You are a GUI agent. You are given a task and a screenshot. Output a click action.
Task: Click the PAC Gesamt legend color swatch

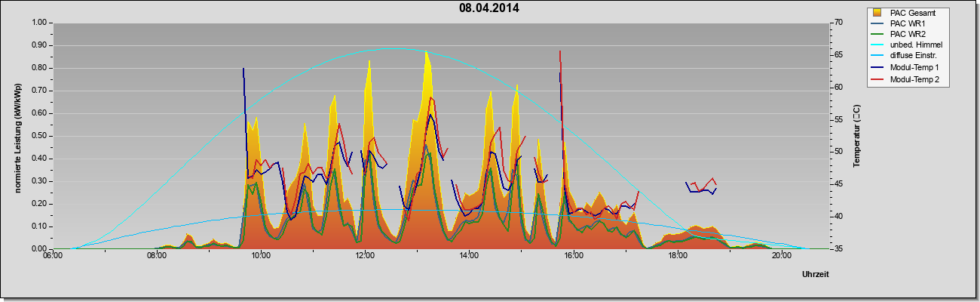(877, 12)
